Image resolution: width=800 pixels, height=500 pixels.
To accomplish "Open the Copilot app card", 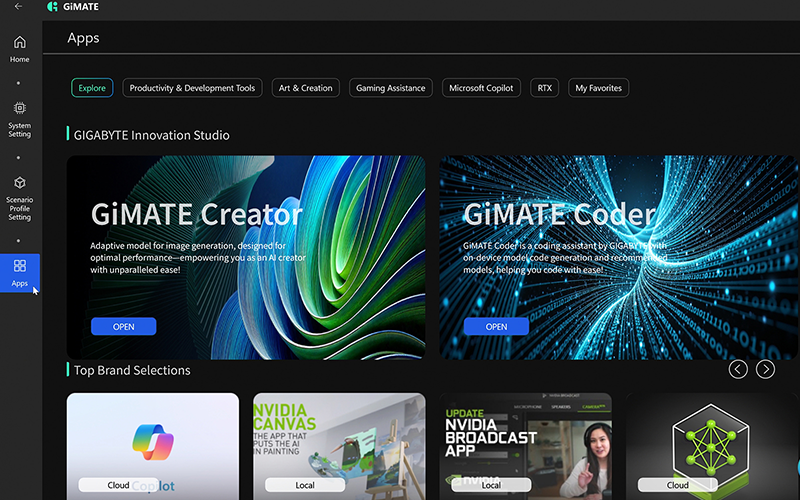I will click(152, 445).
